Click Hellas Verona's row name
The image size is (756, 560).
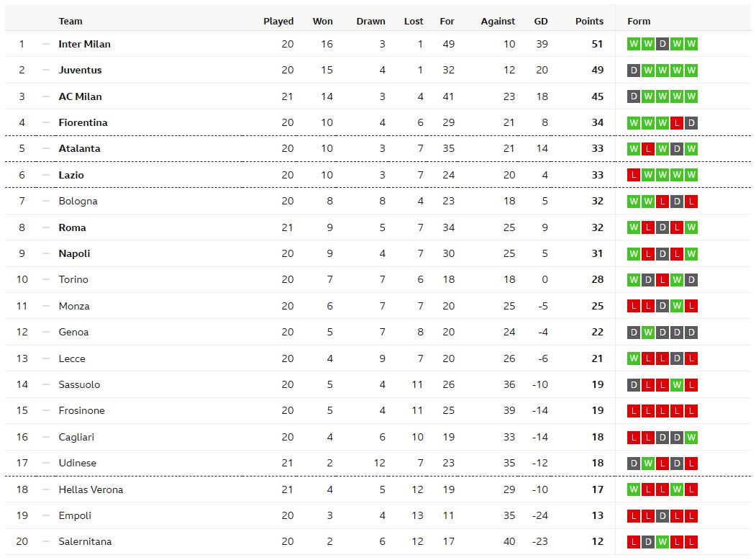91,489
